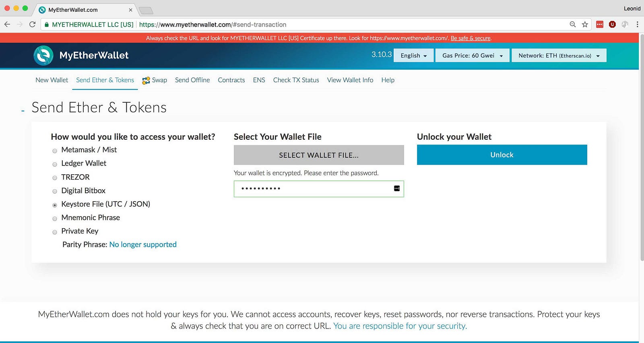The image size is (644, 343).
Task: Pick the Mnemonic Phrase radio option
Action: click(x=55, y=219)
